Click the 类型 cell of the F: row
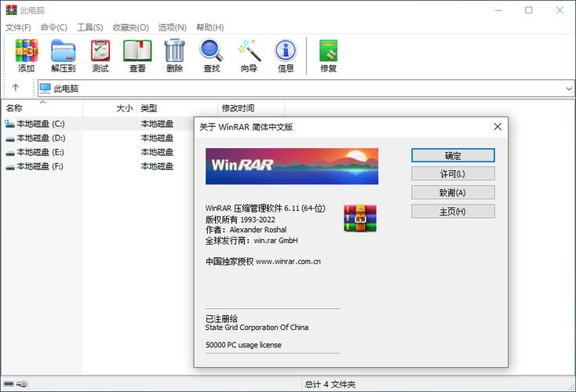This screenshot has height=392, width=576. point(157,167)
